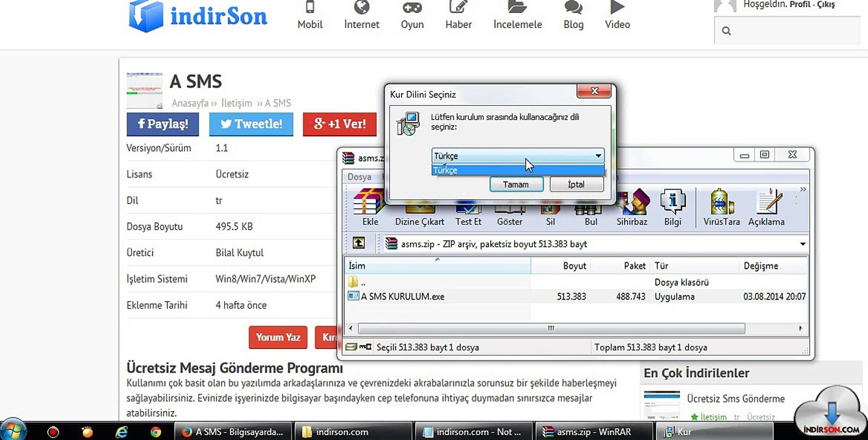
Task: Click the Ücretsiz Mesaj Gönderme Programı heading
Action: (x=235, y=369)
